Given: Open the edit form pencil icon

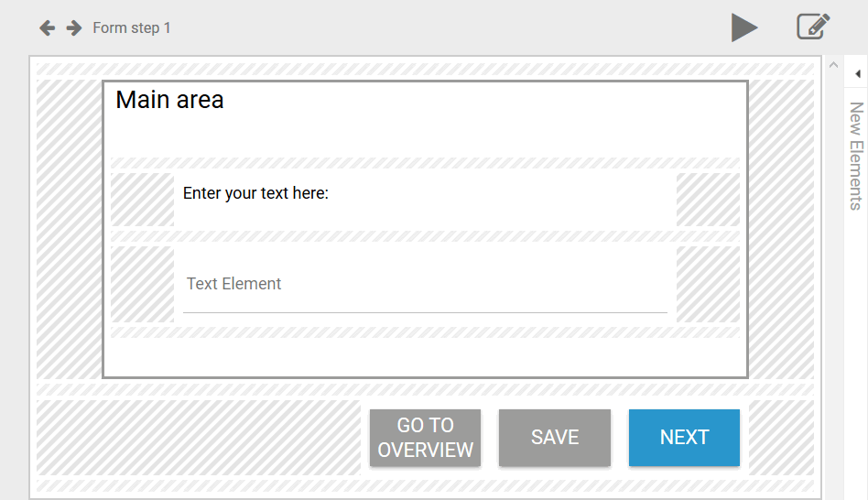Looking at the screenshot, I should [813, 27].
